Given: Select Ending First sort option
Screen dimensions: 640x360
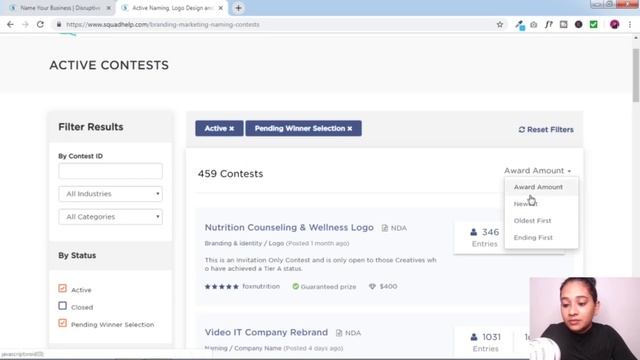Looking at the screenshot, I should pos(541,238).
